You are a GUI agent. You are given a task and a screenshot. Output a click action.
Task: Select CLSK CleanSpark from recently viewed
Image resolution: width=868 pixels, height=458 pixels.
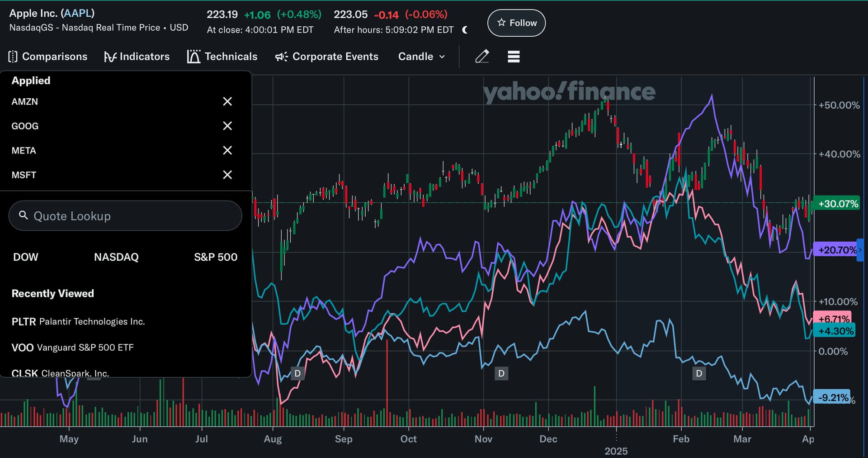61,373
